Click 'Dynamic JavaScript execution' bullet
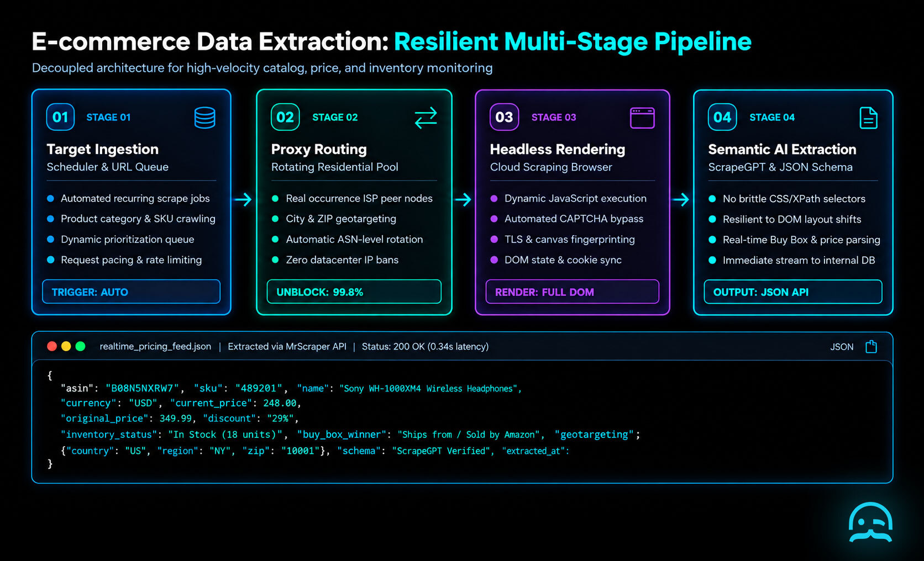The image size is (924, 561). coord(575,198)
